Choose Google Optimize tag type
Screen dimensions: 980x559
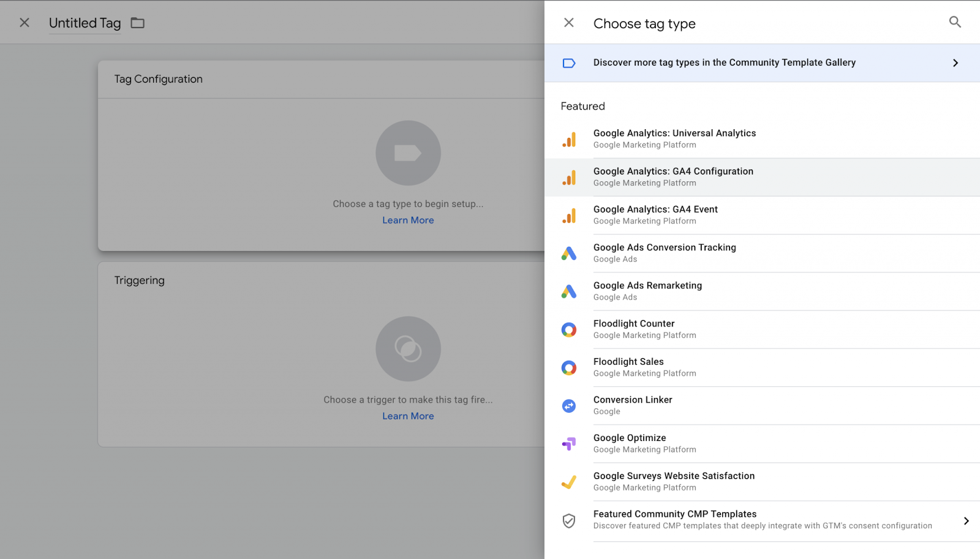coord(762,444)
